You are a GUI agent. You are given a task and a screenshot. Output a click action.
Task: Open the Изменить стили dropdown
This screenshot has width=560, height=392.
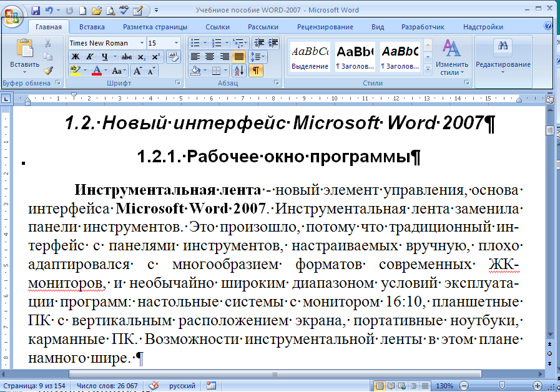click(x=452, y=57)
